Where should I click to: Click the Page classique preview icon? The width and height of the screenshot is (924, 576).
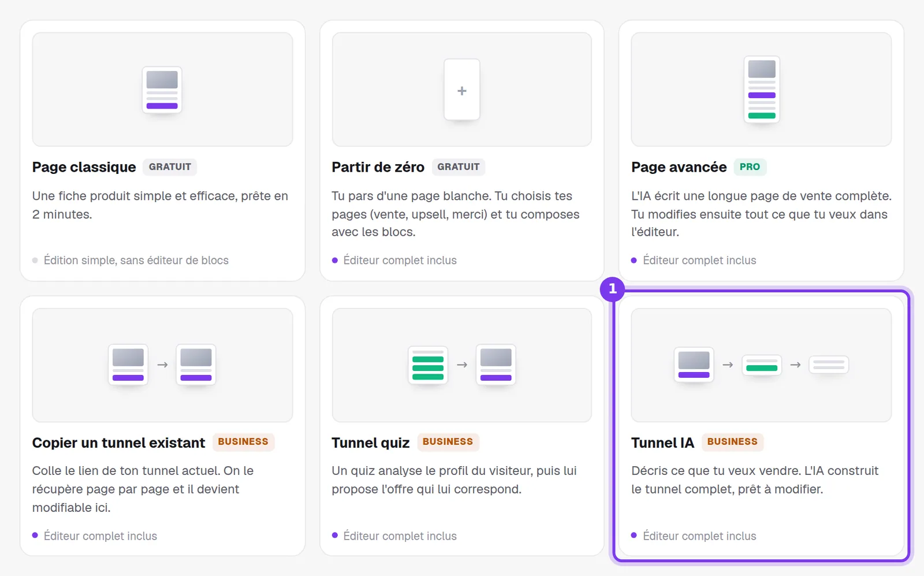point(162,90)
